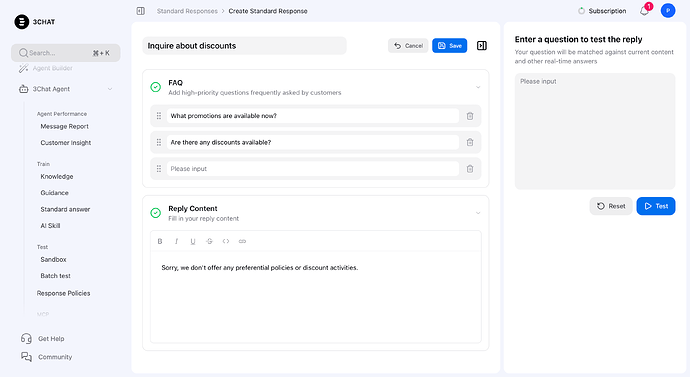Click the 'Enter a question to test the reply' heading
The width and height of the screenshot is (690, 377).
click(578, 39)
